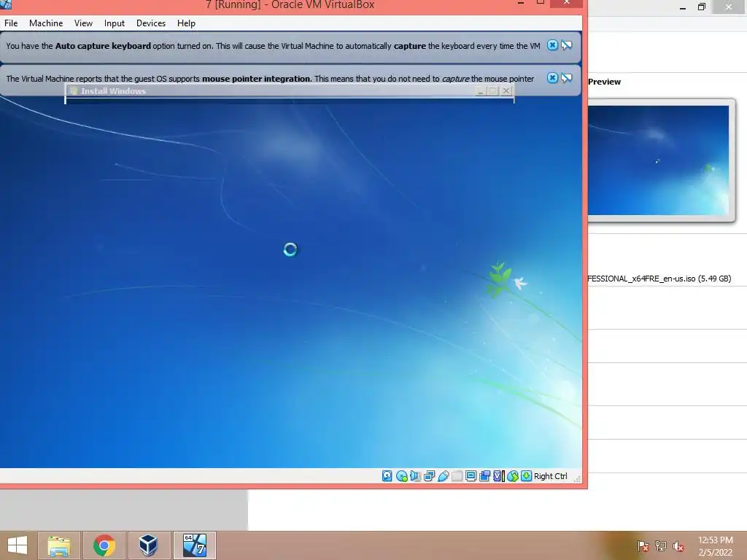Click the CPU virtualization status icon
747x560 pixels.
point(498,476)
